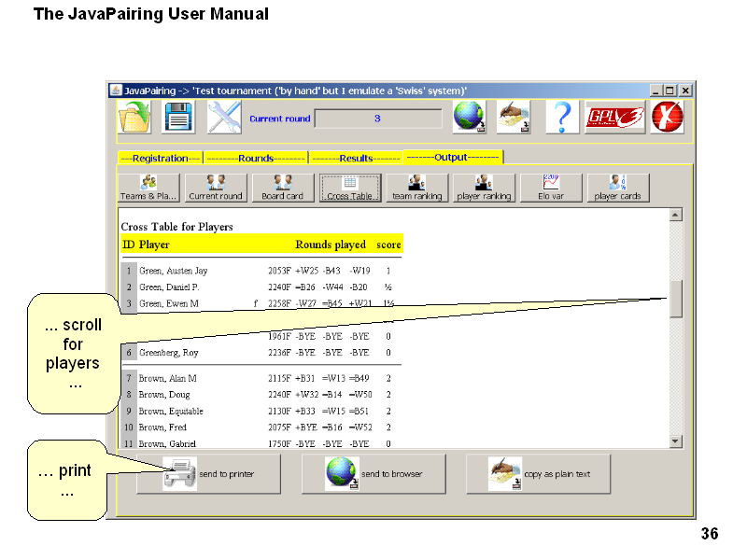
Task: Click the globe browser icon in top toolbar
Action: point(470,118)
